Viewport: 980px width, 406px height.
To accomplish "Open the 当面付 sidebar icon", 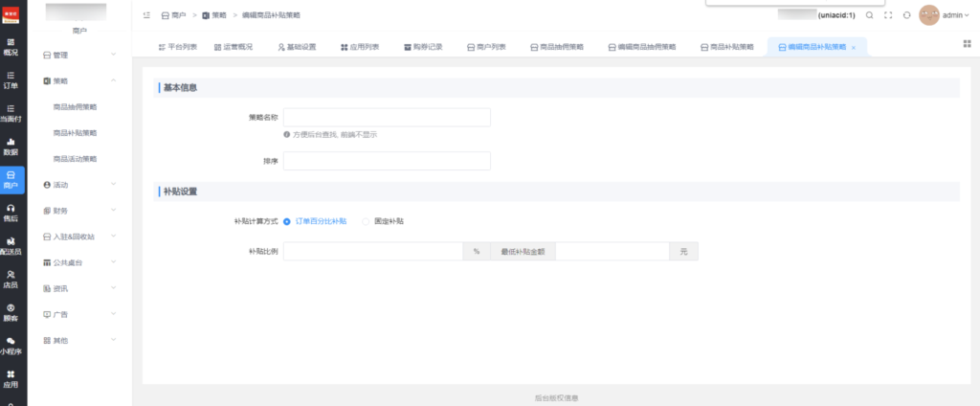I will (x=11, y=113).
